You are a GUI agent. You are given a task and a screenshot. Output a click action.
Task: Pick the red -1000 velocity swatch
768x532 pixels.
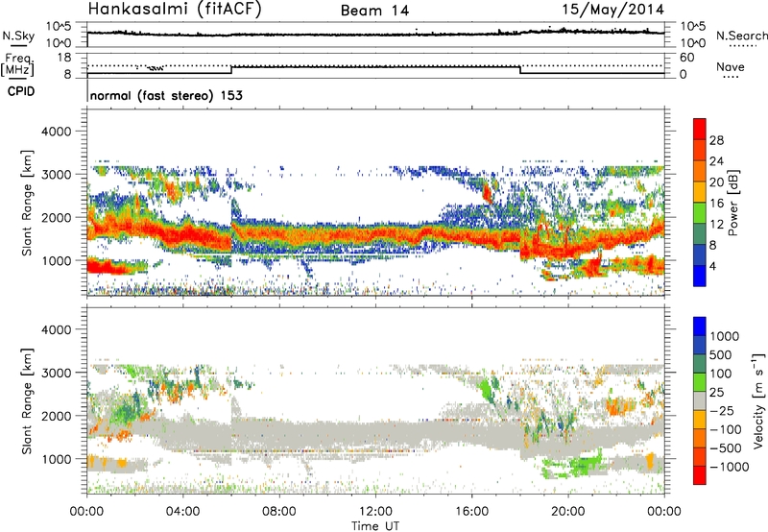tap(700, 475)
